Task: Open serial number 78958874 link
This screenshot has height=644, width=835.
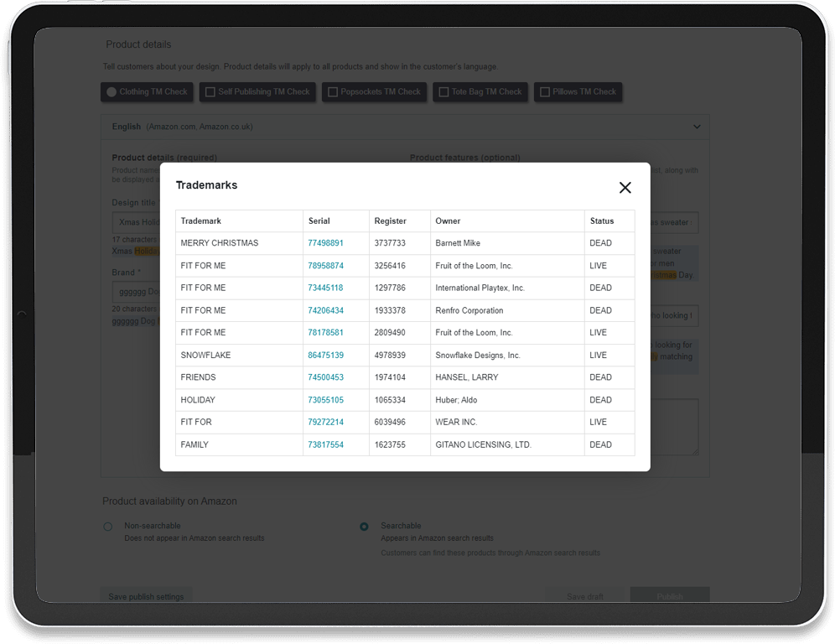Action: (325, 265)
